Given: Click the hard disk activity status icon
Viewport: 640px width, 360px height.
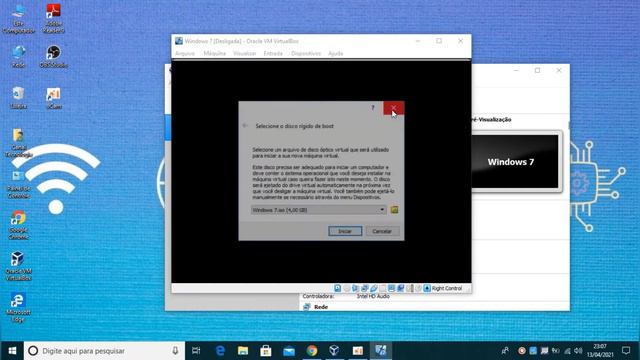Looking at the screenshot, I should point(338,288).
